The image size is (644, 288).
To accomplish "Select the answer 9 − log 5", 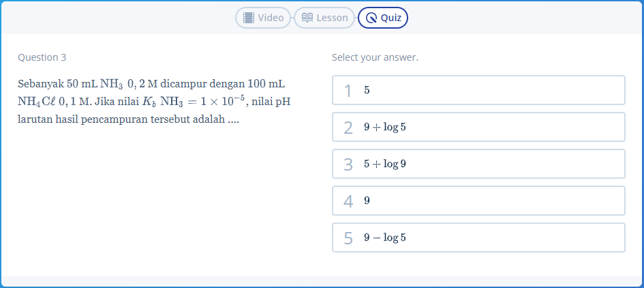I will 478,237.
